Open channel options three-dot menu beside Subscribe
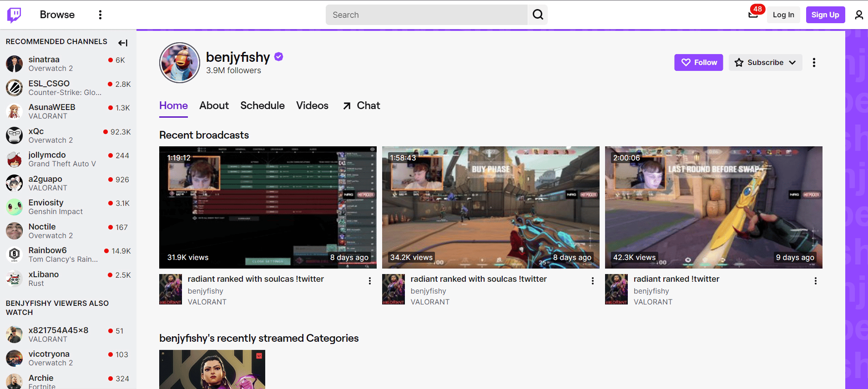Screen dimensions: 868x389 (814, 63)
